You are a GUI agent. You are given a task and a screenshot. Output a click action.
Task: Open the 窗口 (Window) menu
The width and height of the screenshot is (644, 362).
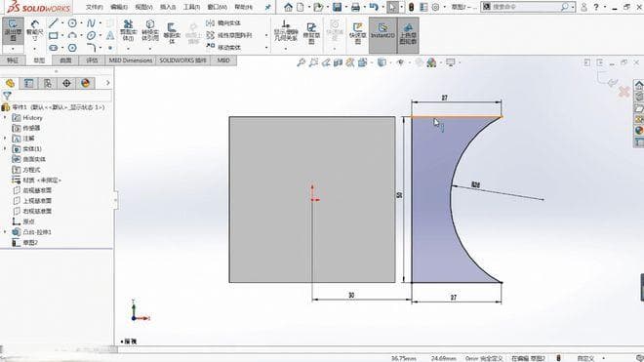pyautogui.click(x=217, y=7)
